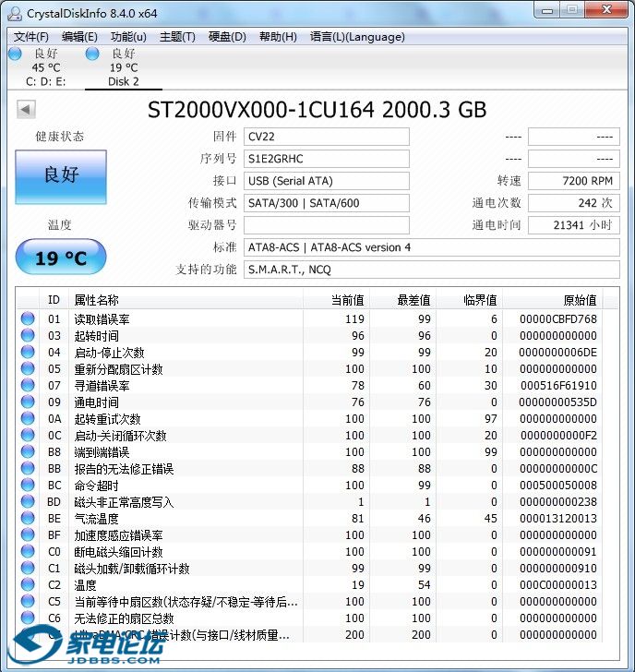Click status orb for 09 通电时间
This screenshot has height=672, width=635.
coord(28,402)
